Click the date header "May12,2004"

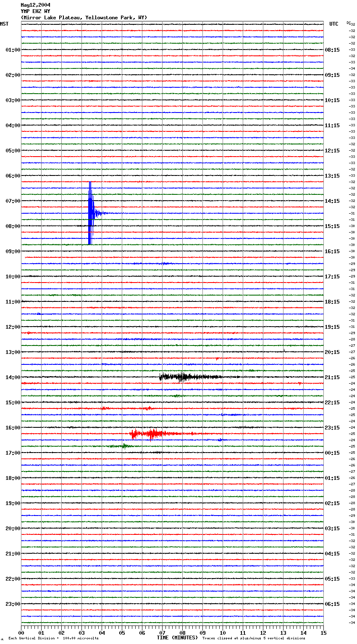35,5
